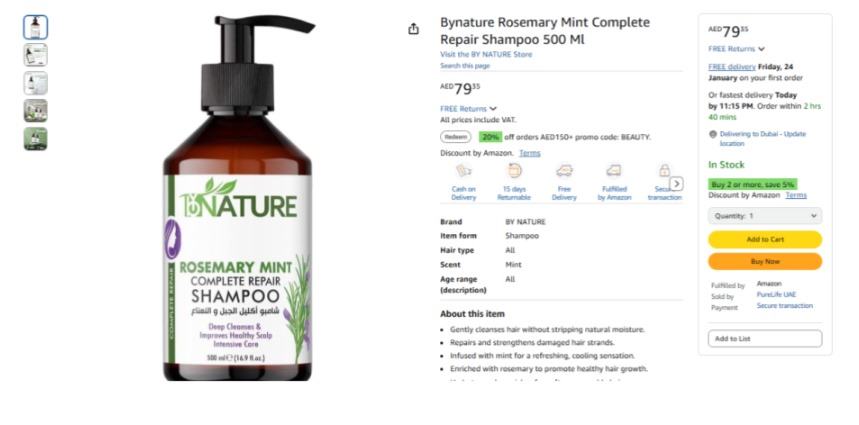Click the Cash on Delivery icon
859x425 pixels.
(463, 171)
